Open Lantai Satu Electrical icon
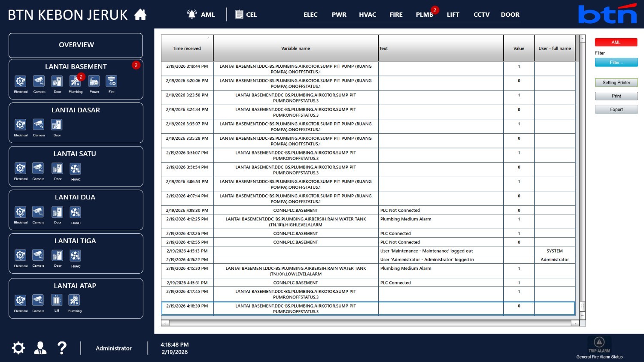644x362 pixels. pos(21,168)
